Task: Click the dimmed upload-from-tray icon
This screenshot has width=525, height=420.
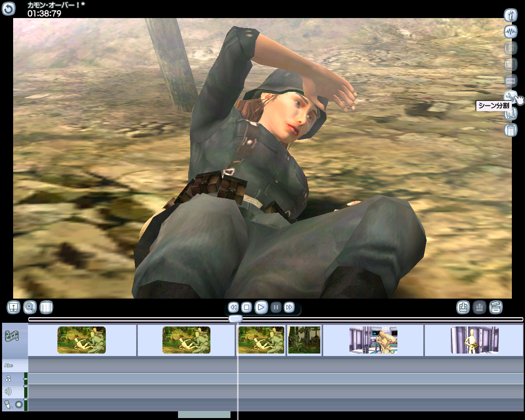Action: click(479, 307)
